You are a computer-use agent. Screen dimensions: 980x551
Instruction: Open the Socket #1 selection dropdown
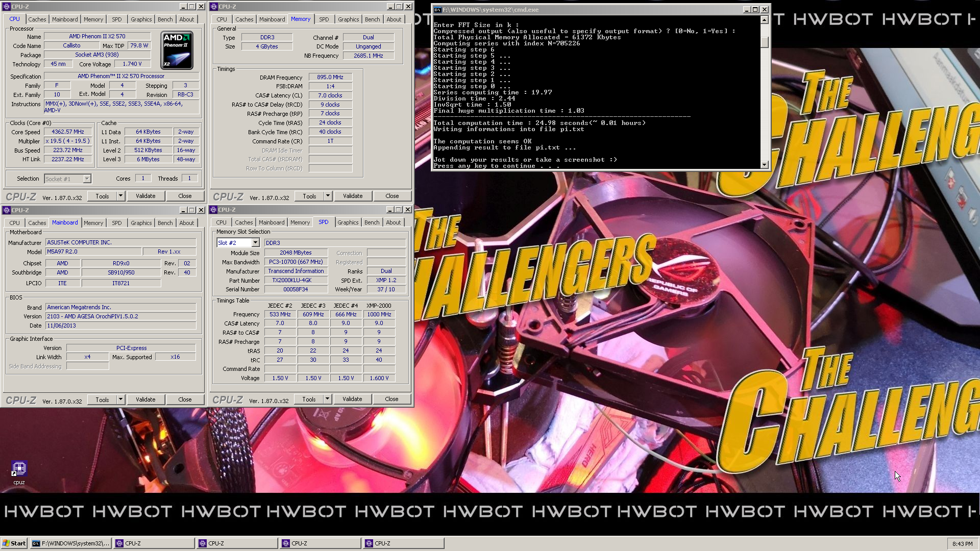[87, 179]
